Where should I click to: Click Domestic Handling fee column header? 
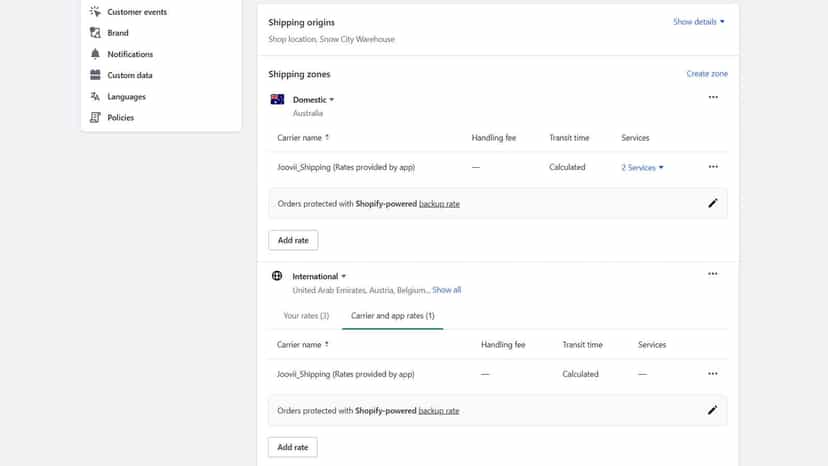tap(493, 138)
